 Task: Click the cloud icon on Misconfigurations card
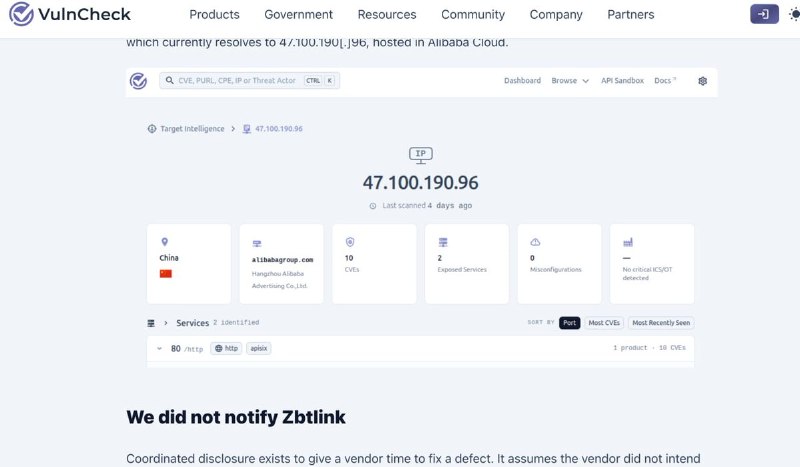tap(535, 242)
